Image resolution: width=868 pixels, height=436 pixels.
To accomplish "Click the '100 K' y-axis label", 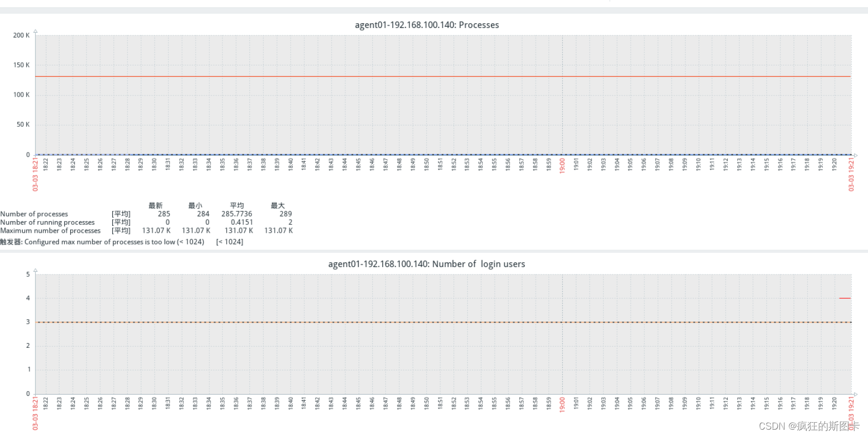I will pyautogui.click(x=22, y=94).
